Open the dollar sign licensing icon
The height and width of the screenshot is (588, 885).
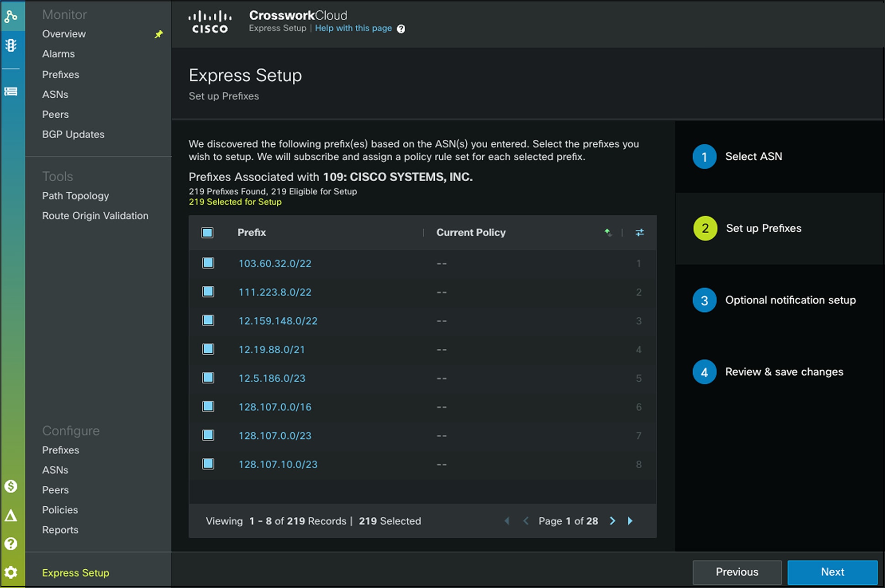[11, 486]
